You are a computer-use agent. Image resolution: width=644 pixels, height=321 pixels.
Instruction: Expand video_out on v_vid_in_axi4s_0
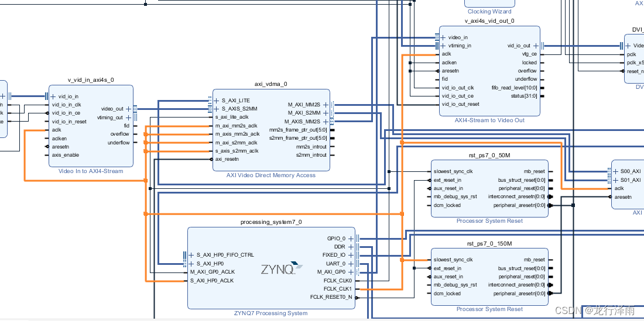[129, 109]
